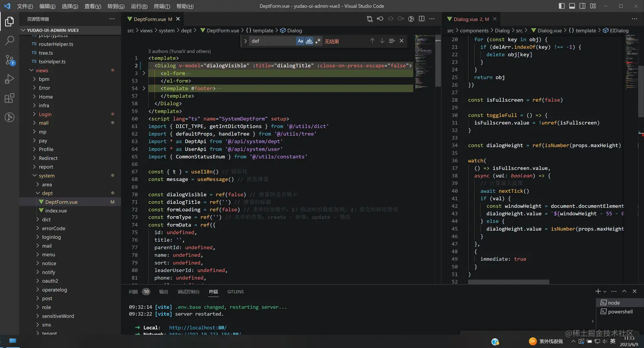Unfold the el-form block on line 3

tap(144, 73)
